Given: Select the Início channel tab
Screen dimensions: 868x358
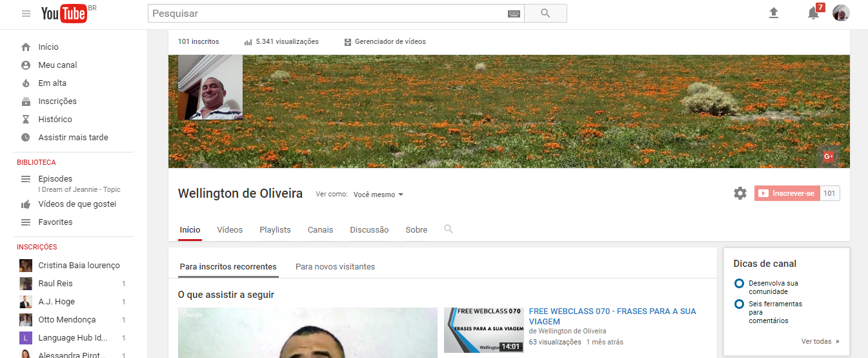Looking at the screenshot, I should click(x=190, y=230).
